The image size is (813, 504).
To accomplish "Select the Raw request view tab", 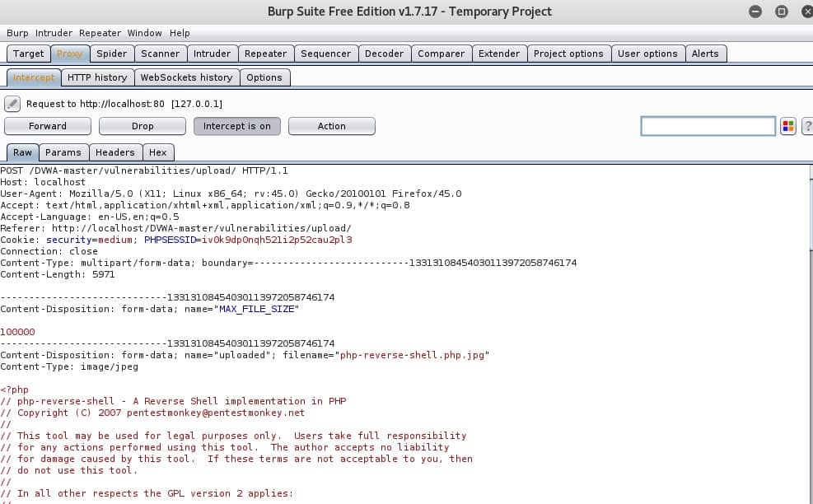I will click(23, 152).
